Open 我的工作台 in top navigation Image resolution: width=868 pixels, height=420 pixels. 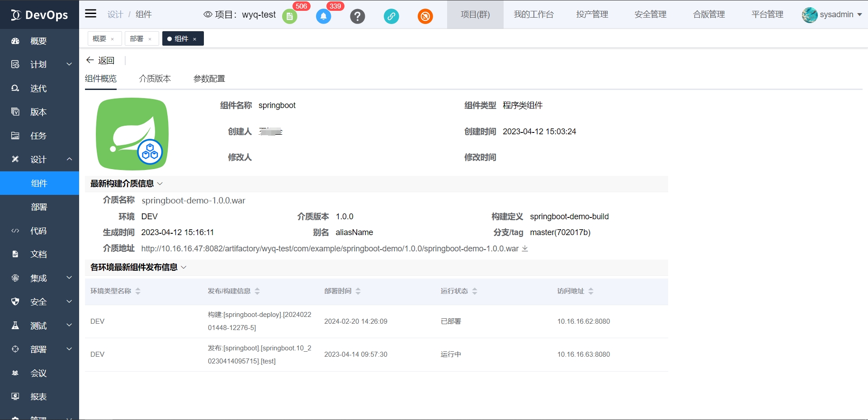533,14
